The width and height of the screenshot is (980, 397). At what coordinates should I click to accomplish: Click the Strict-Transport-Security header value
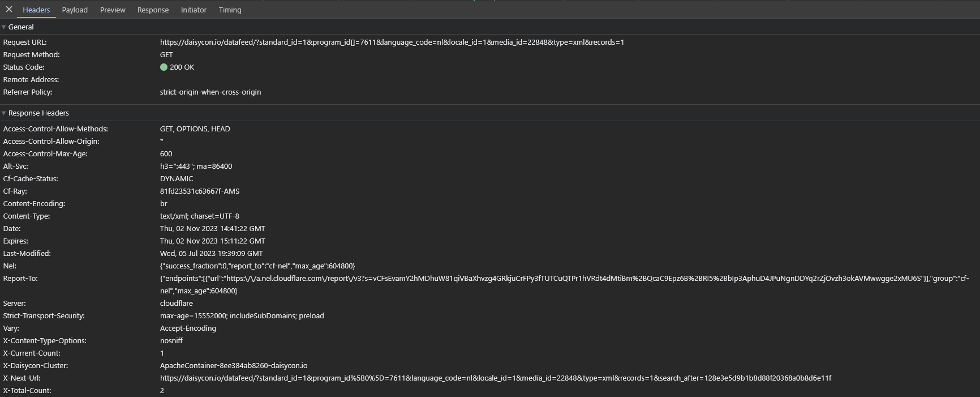242,316
